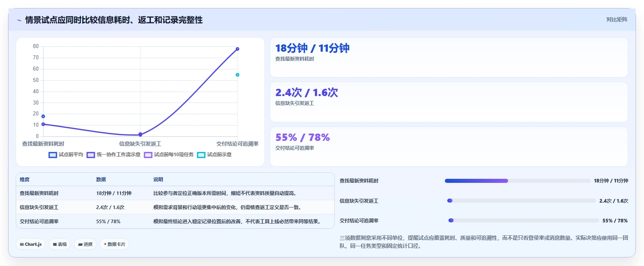Click the 说明 column header
Image resolution: width=644 pixels, height=266 pixels.
[158, 180]
